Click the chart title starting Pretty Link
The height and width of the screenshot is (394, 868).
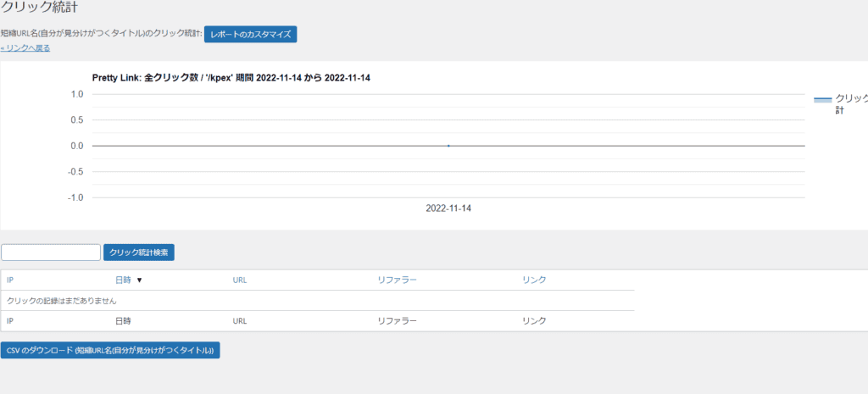coord(231,78)
